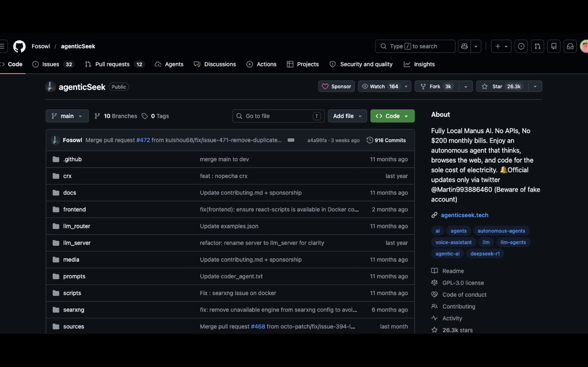The height and width of the screenshot is (367, 588).
Task: Open the Activity link in About
Action: pos(447,318)
